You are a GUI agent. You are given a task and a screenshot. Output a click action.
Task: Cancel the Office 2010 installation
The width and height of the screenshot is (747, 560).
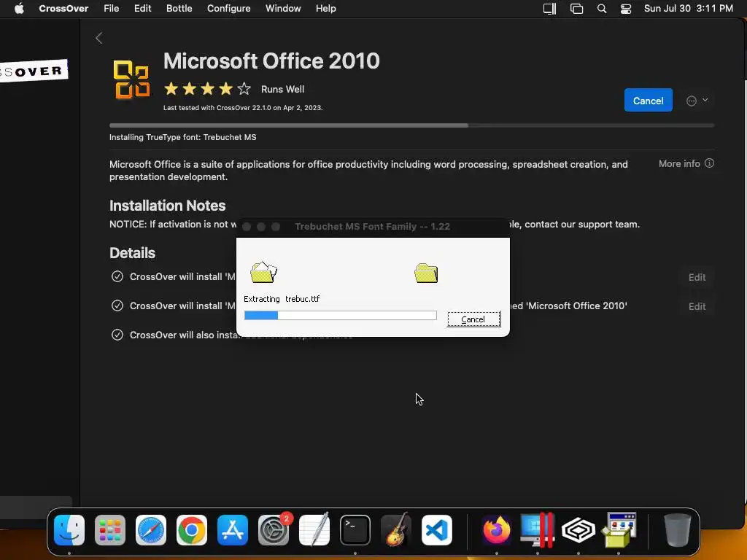point(648,100)
